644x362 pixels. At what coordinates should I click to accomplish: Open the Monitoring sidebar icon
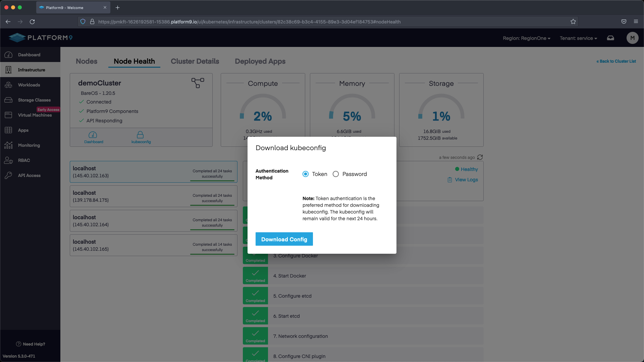(8, 145)
